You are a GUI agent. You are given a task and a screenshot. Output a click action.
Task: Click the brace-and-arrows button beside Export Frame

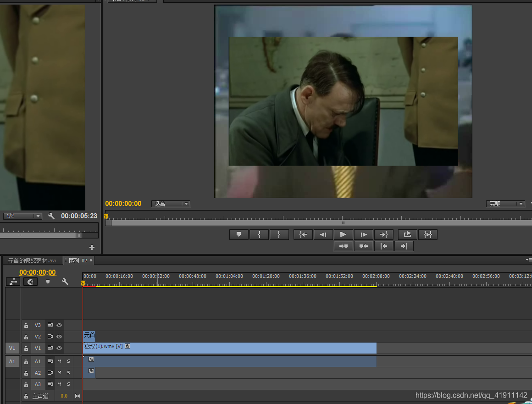[x=428, y=234]
